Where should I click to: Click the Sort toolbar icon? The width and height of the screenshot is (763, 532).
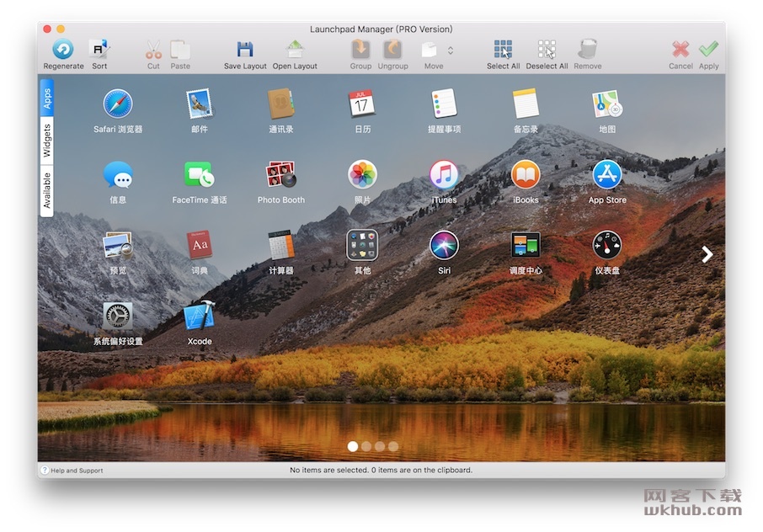coord(99,49)
